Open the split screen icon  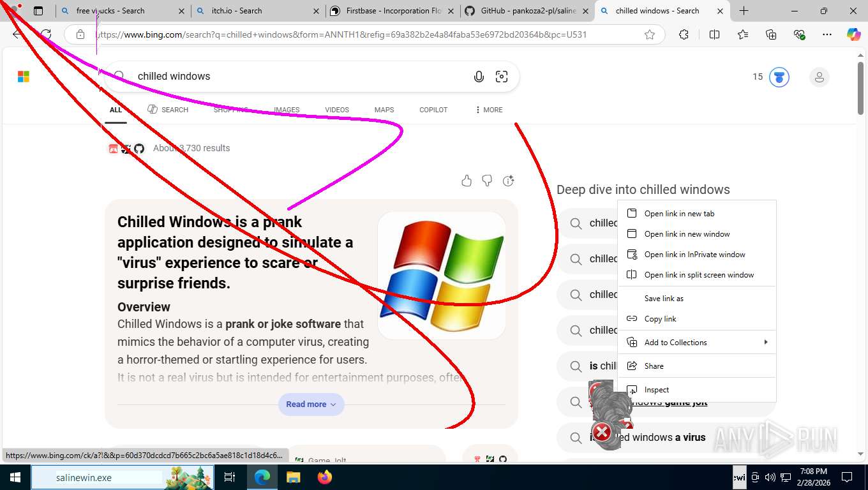click(714, 34)
